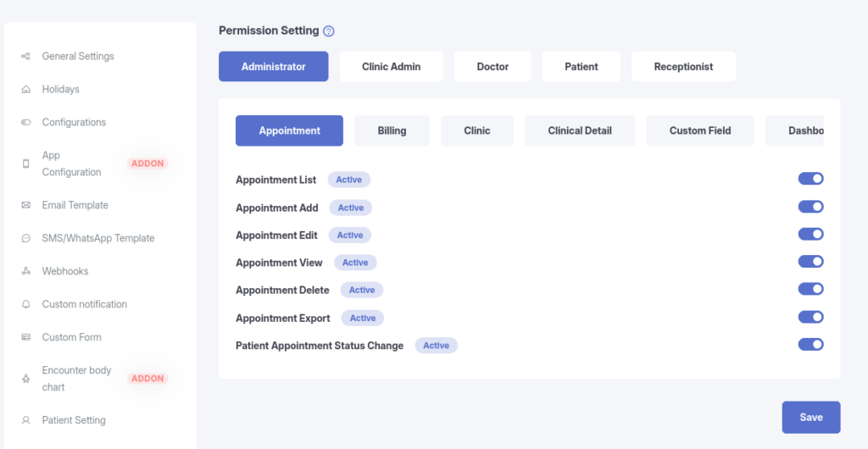Open Configurations from the sidebar

coord(74,123)
